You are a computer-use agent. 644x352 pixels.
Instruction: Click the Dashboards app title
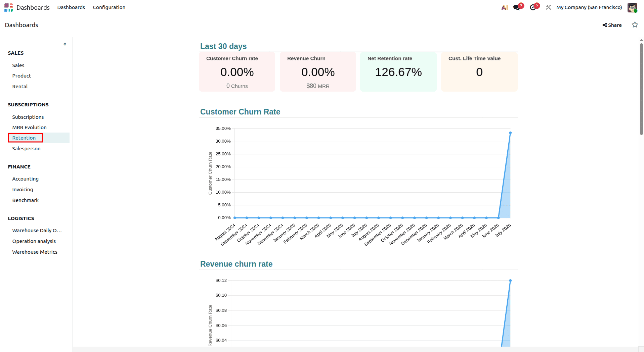[33, 7]
